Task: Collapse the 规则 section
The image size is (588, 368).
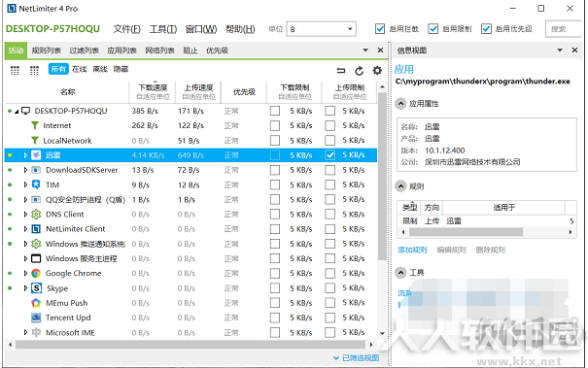Action: click(400, 186)
